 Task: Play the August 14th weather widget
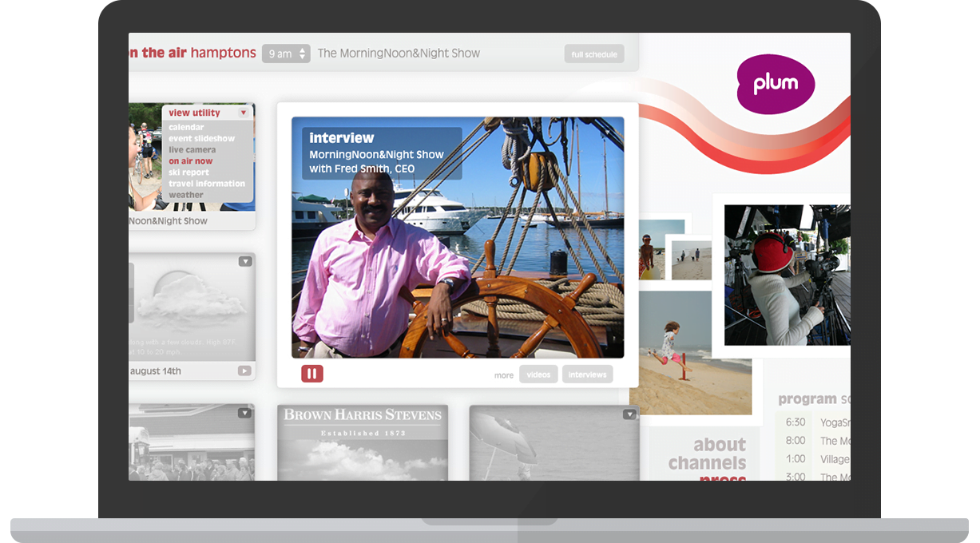(244, 371)
